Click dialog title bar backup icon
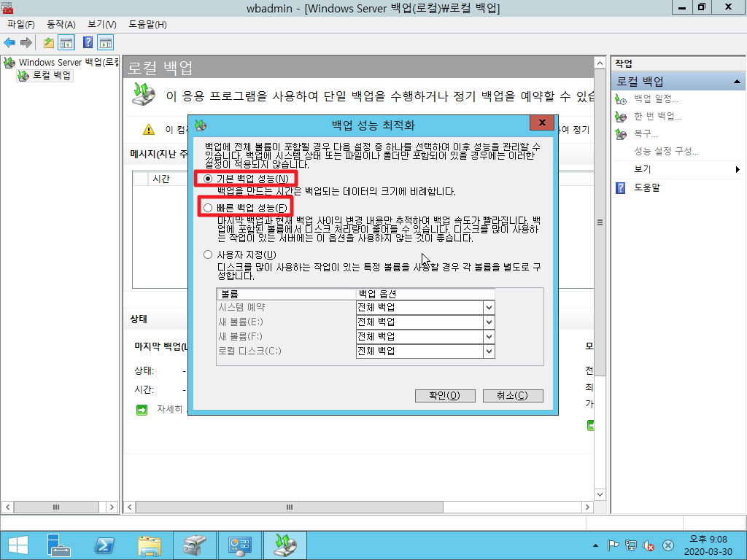The height and width of the screenshot is (560, 747). tap(201, 125)
